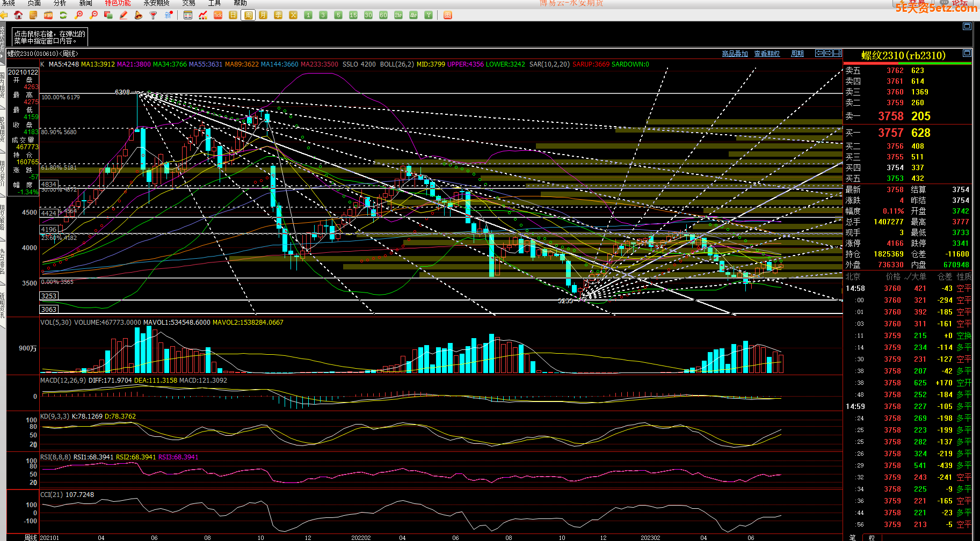Switch to daily (日) period chart
The width and height of the screenshot is (980, 541).
pyautogui.click(x=233, y=15)
